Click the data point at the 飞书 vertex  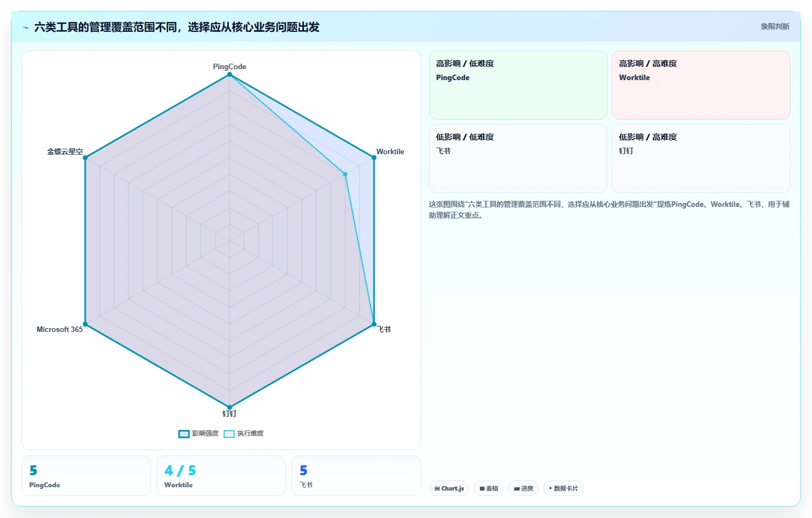[374, 324]
